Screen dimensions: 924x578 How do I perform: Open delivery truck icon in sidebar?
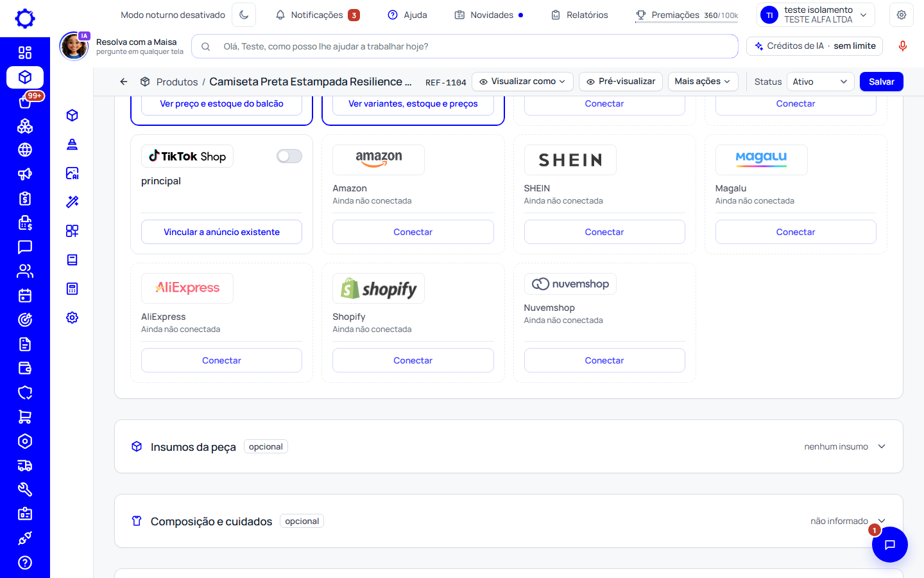coord(25,466)
